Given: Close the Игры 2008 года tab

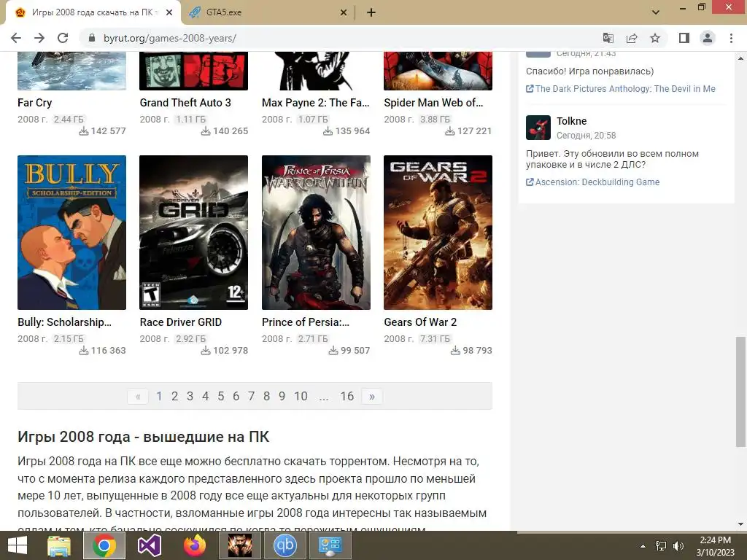Looking at the screenshot, I should pyautogui.click(x=169, y=12).
